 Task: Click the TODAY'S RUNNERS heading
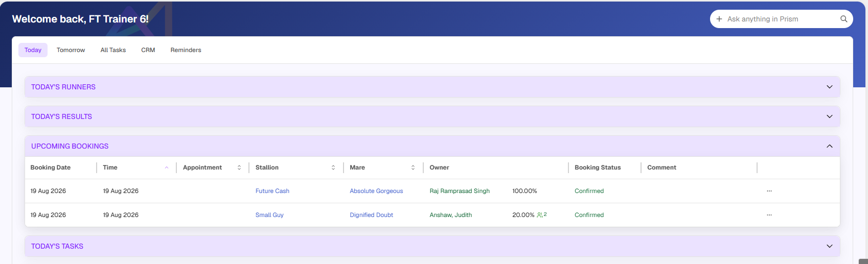coord(63,87)
